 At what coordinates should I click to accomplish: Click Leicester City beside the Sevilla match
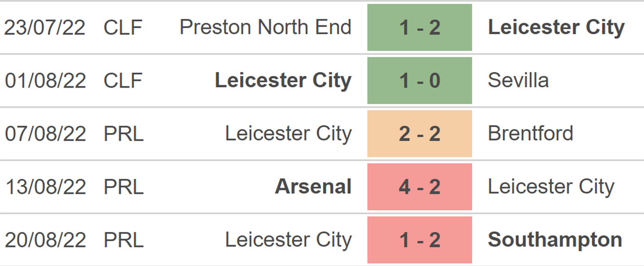click(283, 80)
